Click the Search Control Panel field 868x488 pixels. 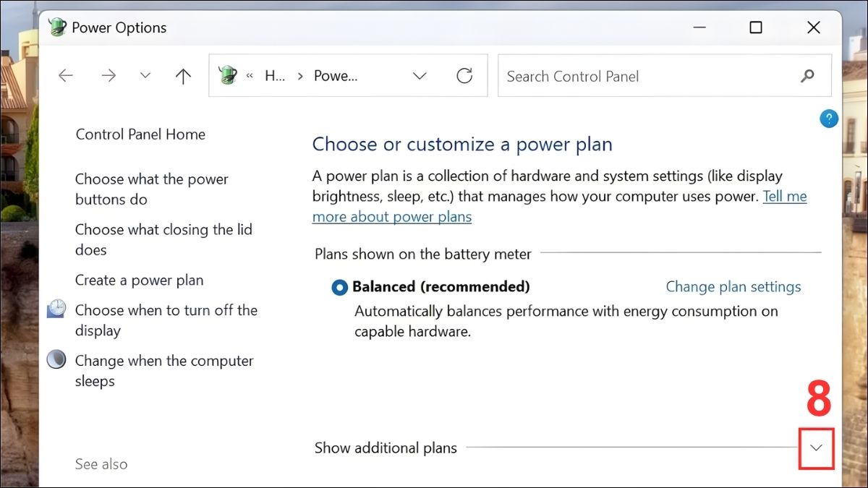tap(664, 76)
